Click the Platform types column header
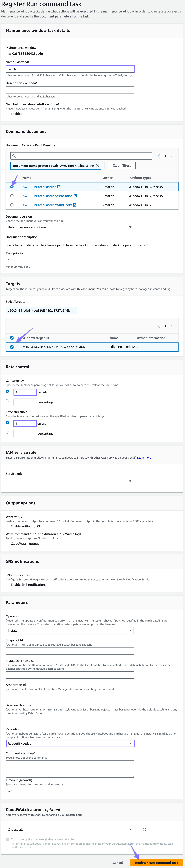Image resolution: width=185 pixels, height=868 pixels. pyautogui.click(x=140, y=178)
